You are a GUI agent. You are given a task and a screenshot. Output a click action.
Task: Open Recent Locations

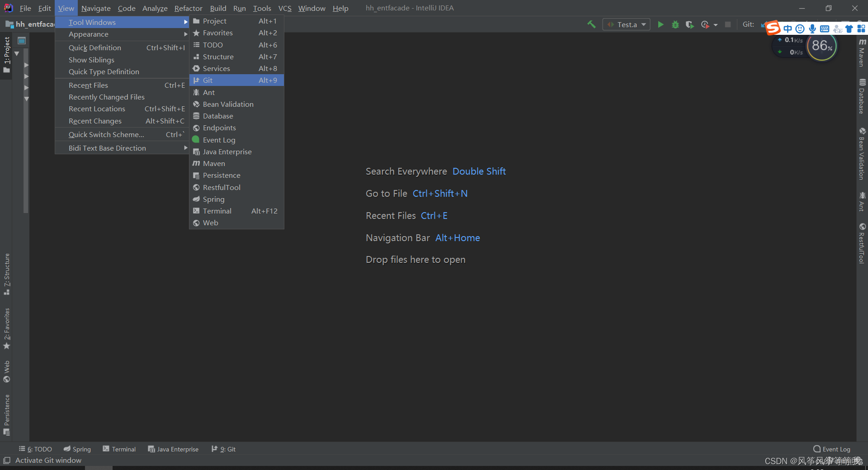(122, 109)
